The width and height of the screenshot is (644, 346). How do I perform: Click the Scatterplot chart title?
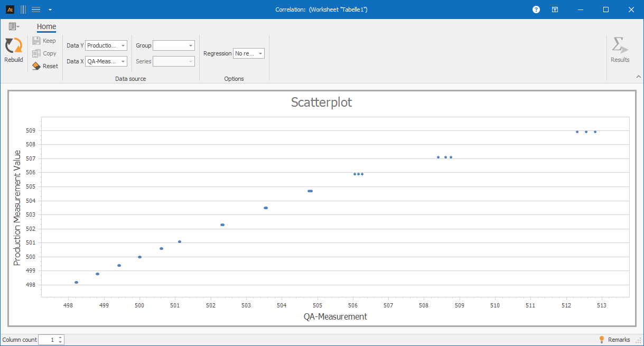click(321, 102)
